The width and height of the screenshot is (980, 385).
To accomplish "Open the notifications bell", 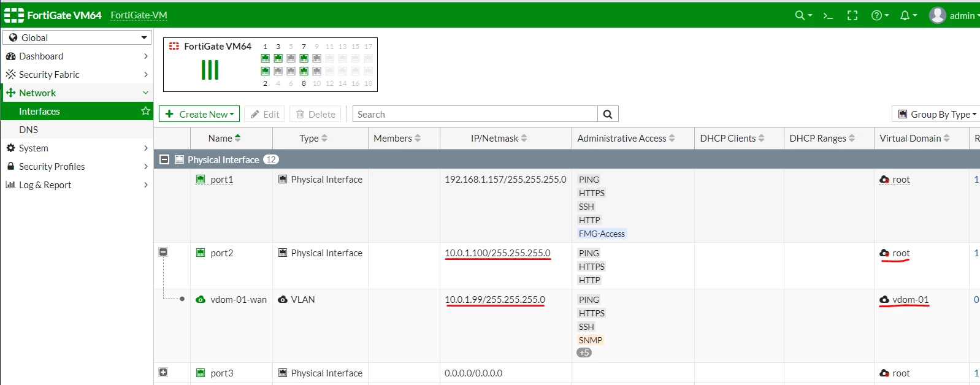I will pos(908,15).
